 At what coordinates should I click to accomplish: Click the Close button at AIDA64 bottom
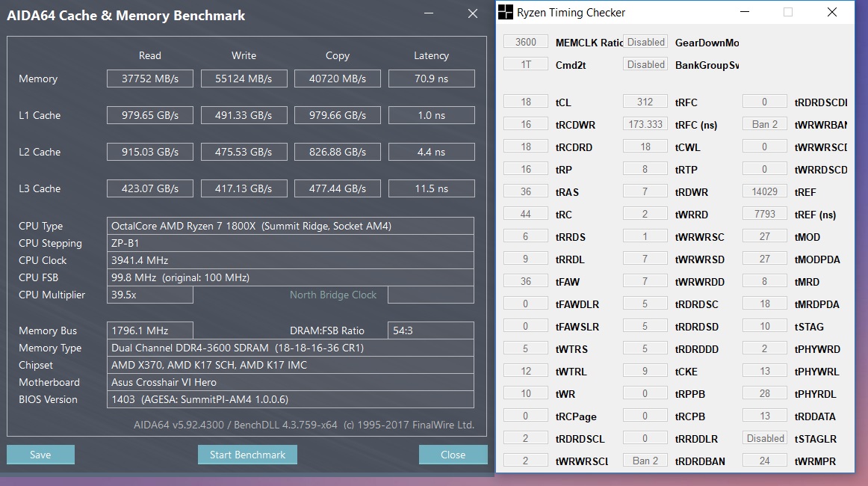(453, 455)
